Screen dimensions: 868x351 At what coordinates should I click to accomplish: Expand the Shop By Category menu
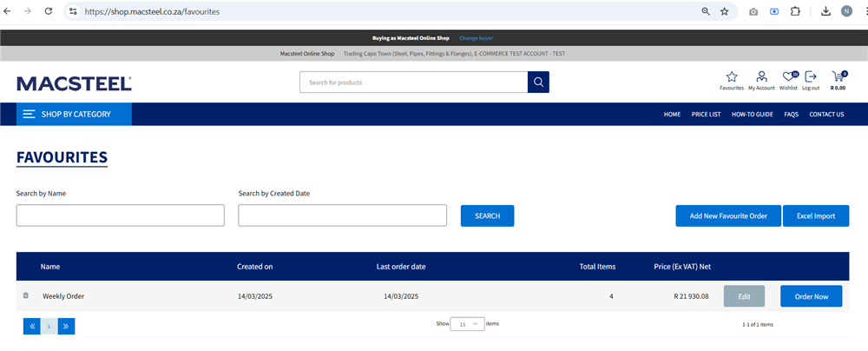tap(74, 114)
